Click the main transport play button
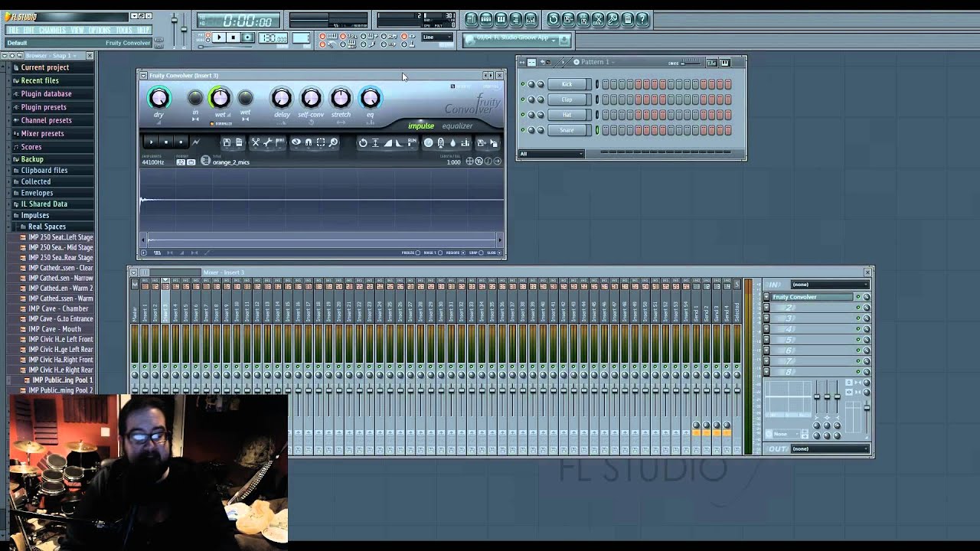Image resolution: width=980 pixels, height=551 pixels. tap(219, 37)
